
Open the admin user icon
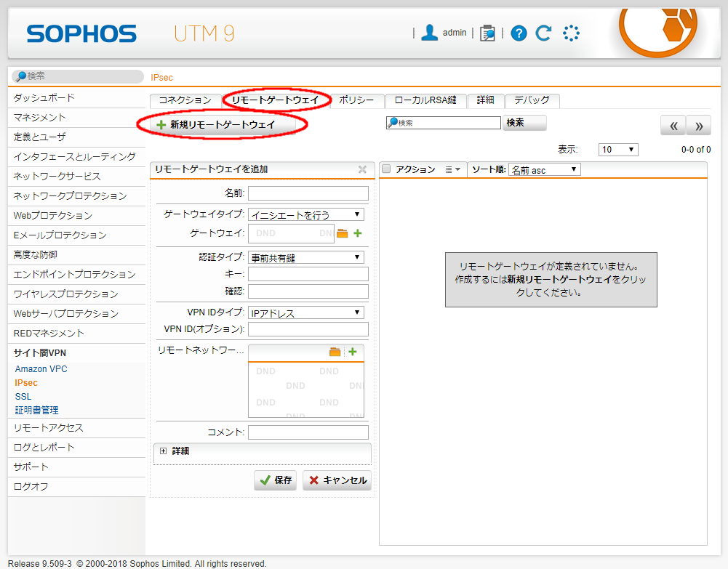pos(430,33)
